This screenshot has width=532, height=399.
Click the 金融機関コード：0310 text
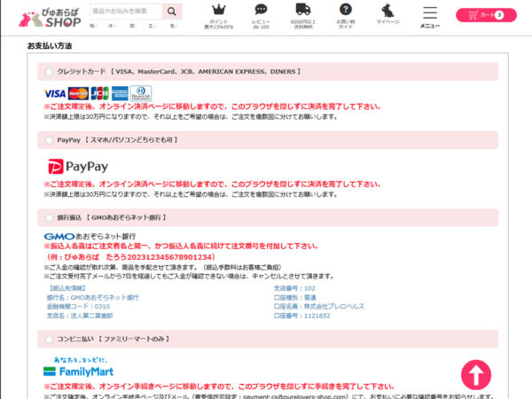point(78,307)
